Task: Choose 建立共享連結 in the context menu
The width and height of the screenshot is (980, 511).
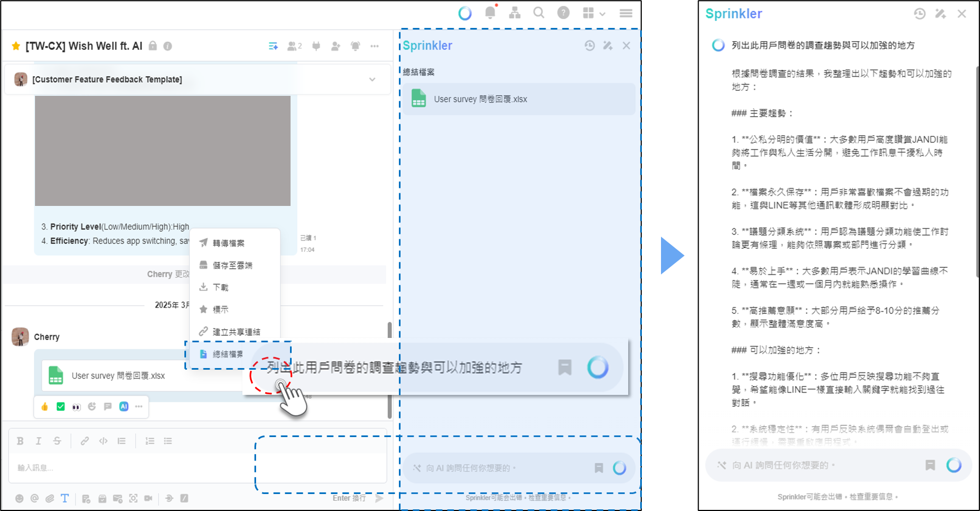Action: (x=235, y=332)
